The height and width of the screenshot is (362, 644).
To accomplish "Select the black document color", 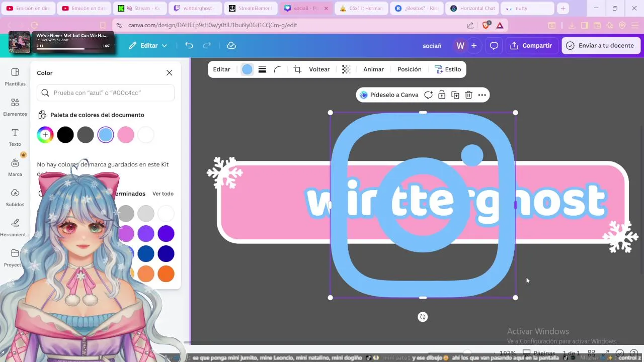I will [x=65, y=135].
